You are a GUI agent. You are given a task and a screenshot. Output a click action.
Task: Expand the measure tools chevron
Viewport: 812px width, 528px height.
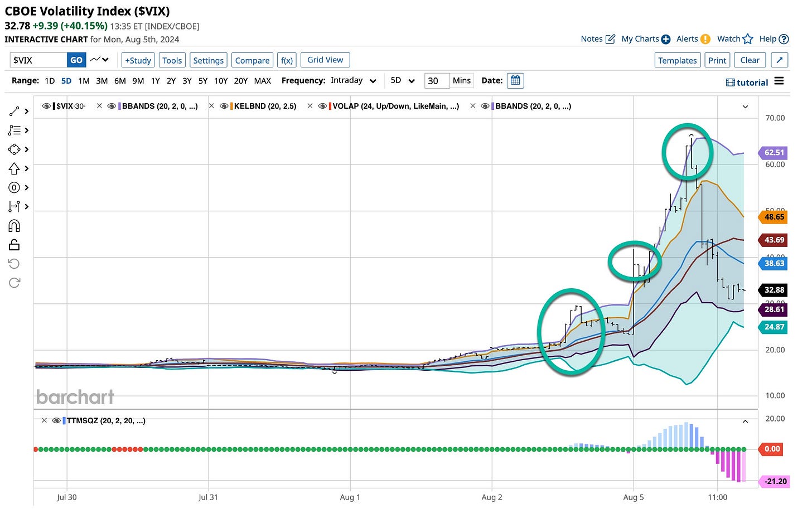(x=26, y=207)
